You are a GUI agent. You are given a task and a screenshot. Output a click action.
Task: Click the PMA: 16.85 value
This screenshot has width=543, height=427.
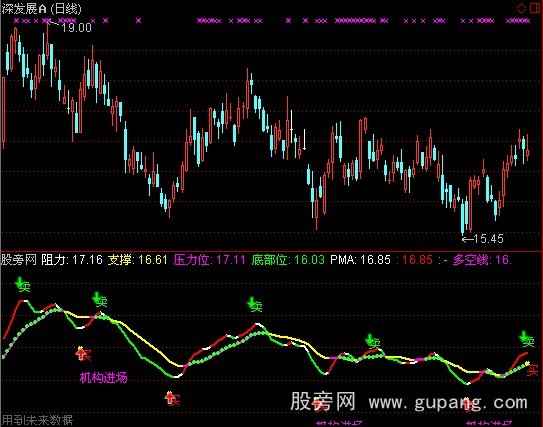click(360, 260)
